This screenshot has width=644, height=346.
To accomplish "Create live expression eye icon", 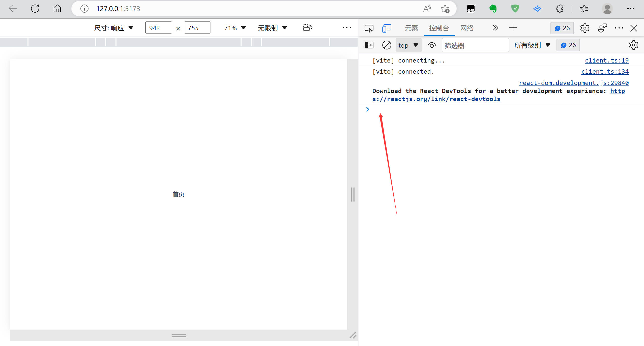I will click(432, 45).
